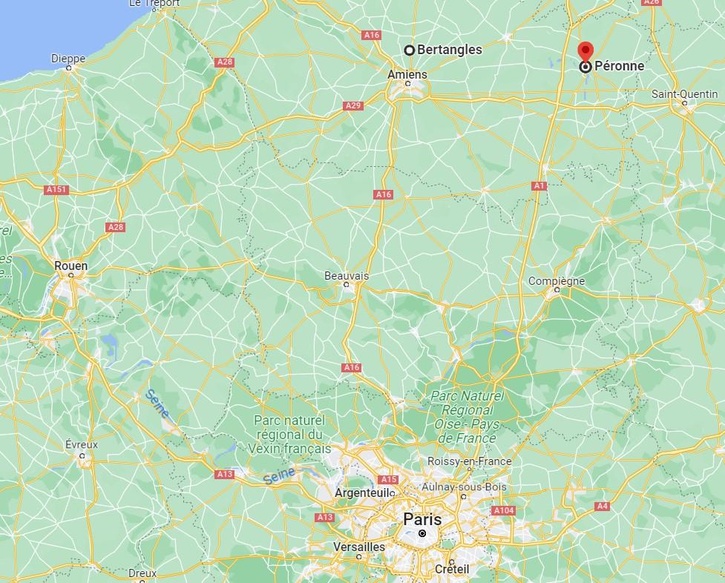Select the Amiens city label

click(x=407, y=74)
